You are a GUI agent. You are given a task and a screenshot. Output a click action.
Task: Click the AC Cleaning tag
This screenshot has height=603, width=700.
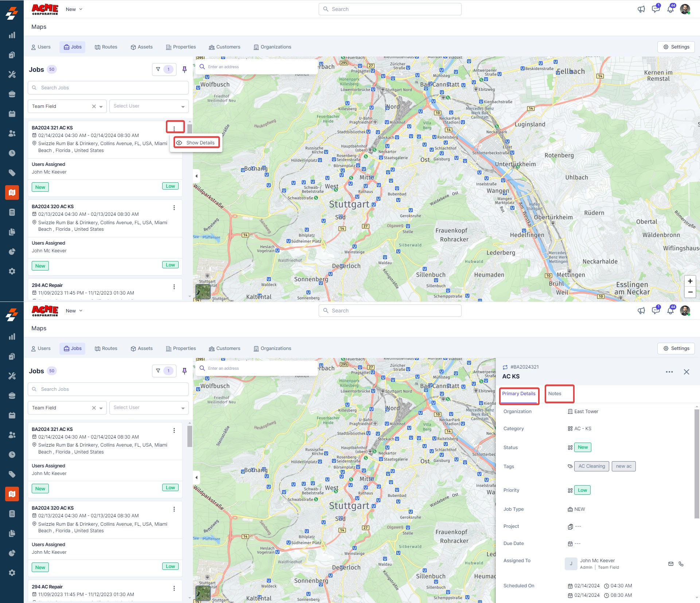591,466
